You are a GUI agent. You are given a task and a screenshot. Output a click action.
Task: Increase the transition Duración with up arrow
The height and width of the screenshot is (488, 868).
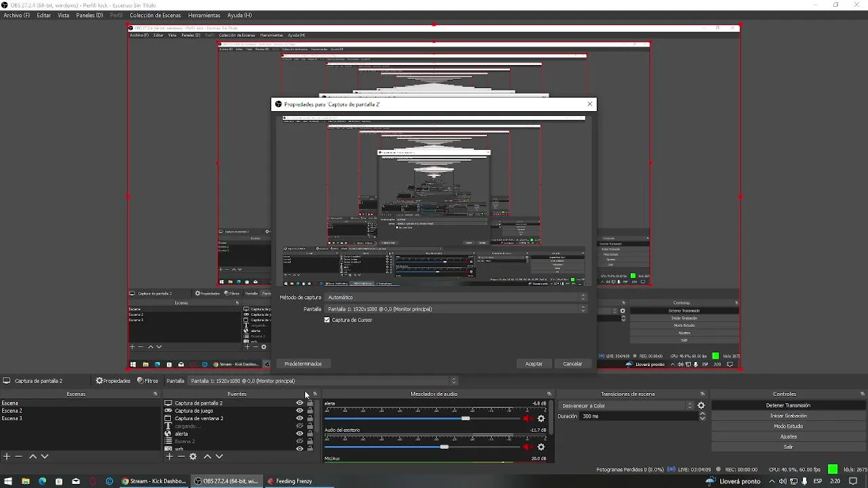pyautogui.click(x=703, y=413)
